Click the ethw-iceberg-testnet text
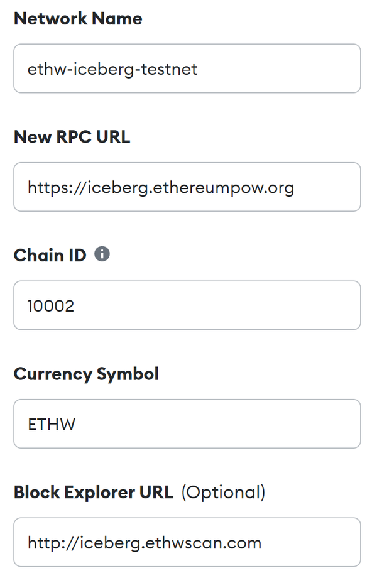Viewport: 377px width, 588px height. coord(112,69)
